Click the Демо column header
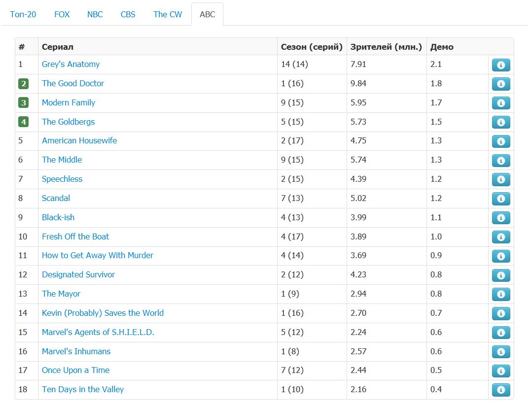The width and height of the screenshot is (532, 404). click(x=442, y=47)
